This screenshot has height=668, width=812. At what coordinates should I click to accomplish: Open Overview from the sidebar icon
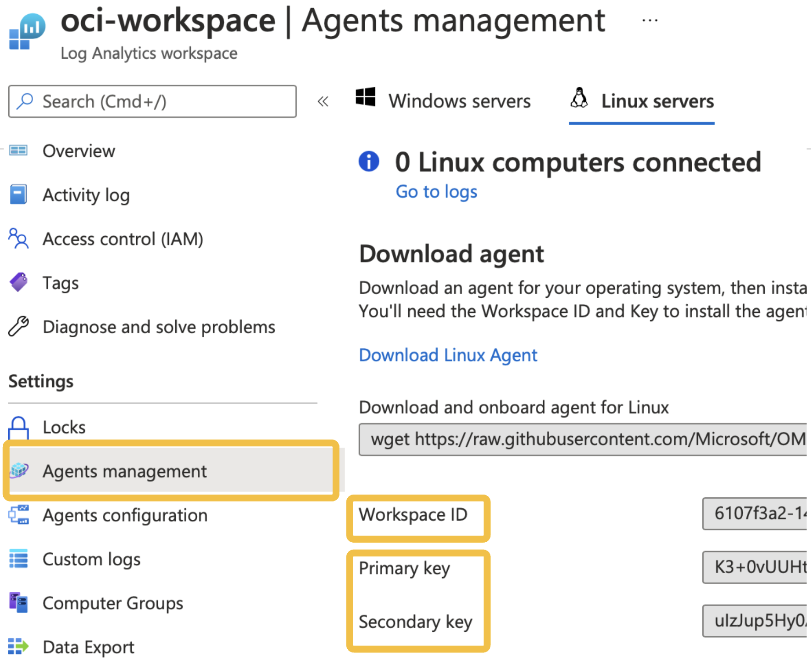coord(18,150)
